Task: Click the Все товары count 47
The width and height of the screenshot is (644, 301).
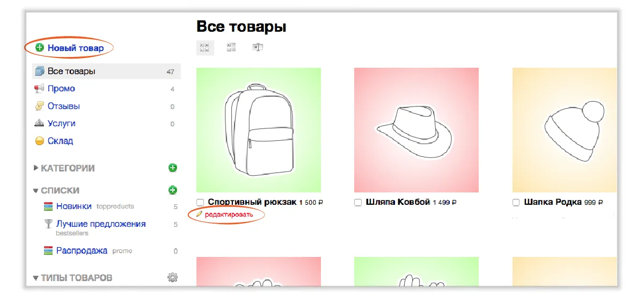Action: [x=171, y=71]
